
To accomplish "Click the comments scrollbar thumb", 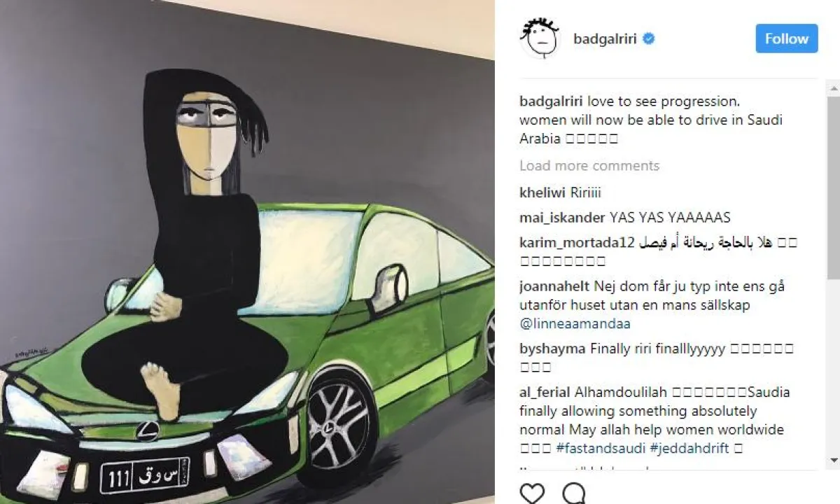I will [x=833, y=188].
